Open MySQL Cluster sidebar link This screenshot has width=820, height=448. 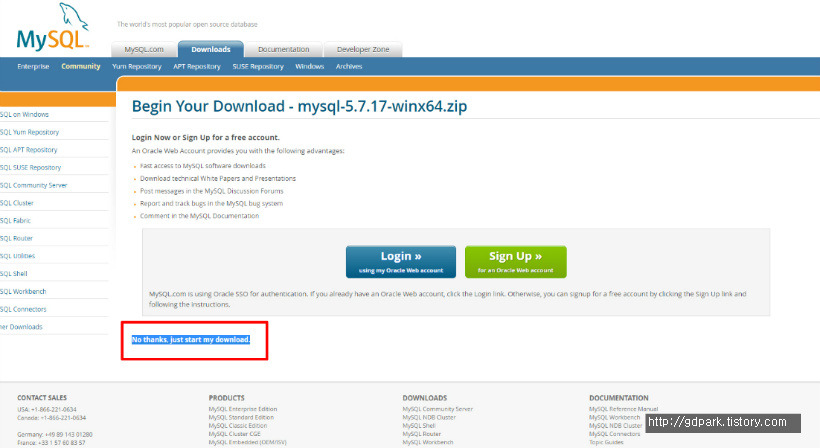pos(17,203)
